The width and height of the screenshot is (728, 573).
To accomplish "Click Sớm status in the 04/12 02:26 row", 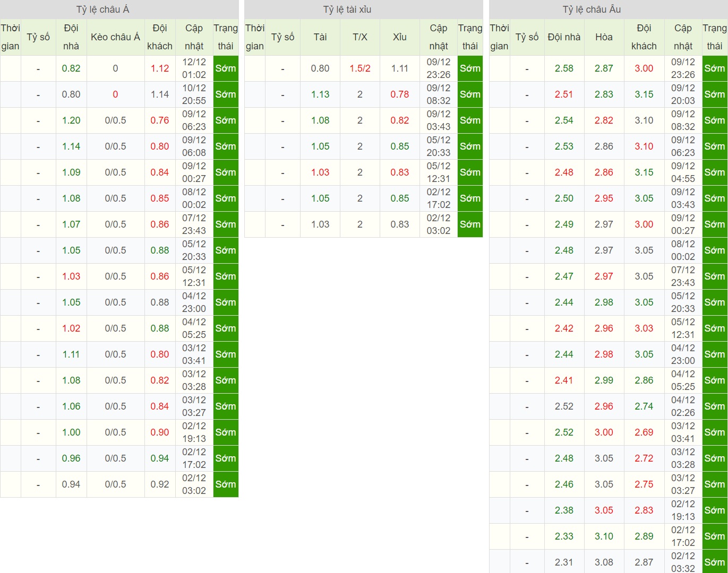I will pos(715,406).
